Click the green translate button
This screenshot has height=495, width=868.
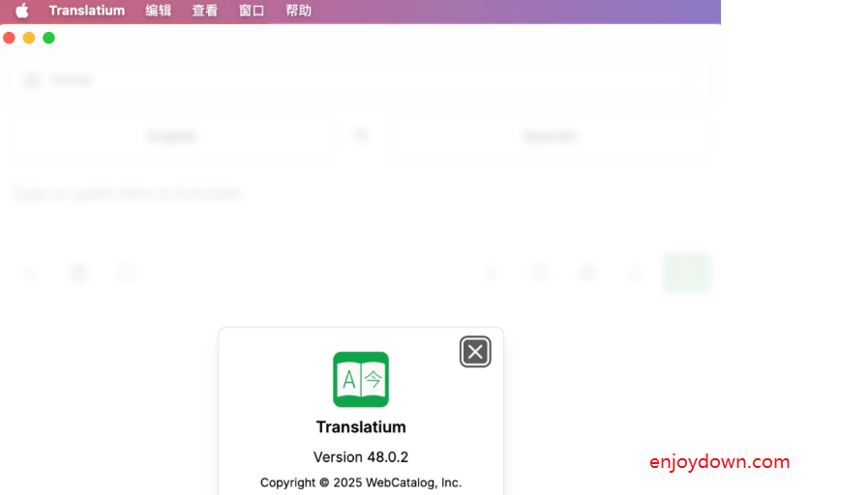[x=686, y=273]
